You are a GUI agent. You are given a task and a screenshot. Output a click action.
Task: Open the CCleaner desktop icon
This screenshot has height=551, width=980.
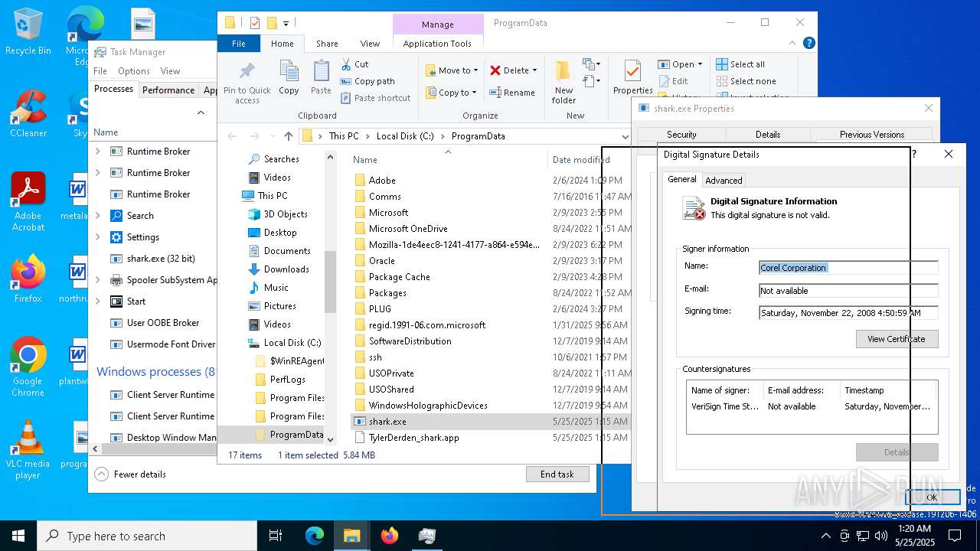pos(28,114)
